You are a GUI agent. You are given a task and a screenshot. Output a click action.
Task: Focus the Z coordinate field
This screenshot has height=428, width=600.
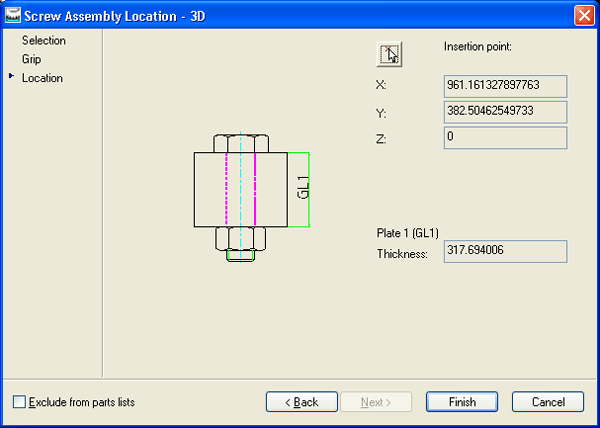click(505, 137)
